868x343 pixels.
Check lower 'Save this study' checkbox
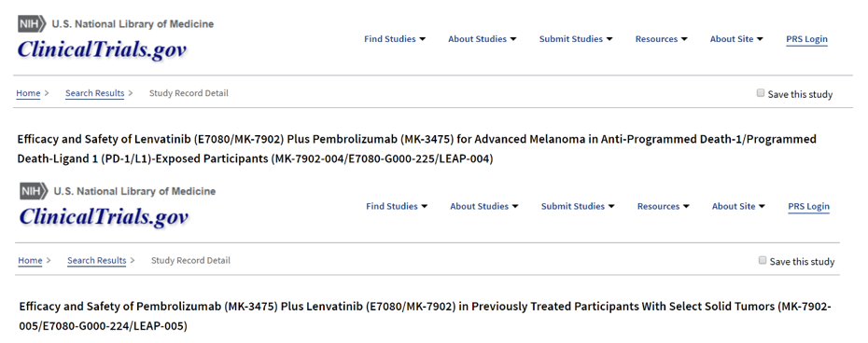(x=763, y=260)
